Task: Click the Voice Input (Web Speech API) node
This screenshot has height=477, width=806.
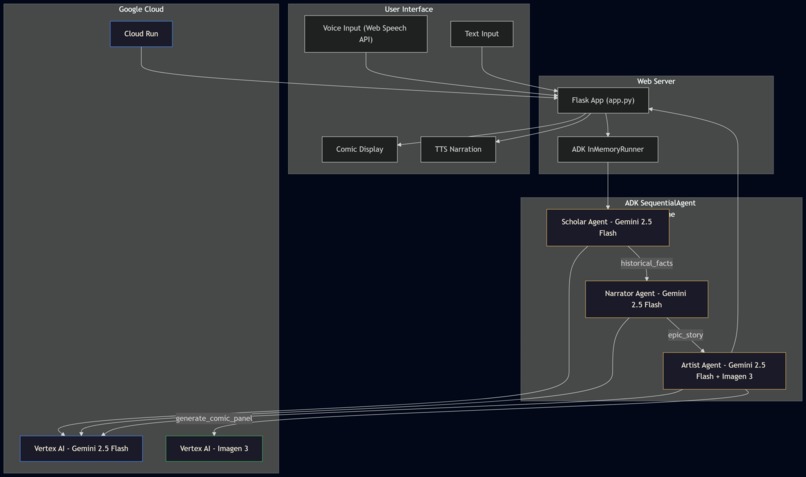Action: pyautogui.click(x=365, y=34)
